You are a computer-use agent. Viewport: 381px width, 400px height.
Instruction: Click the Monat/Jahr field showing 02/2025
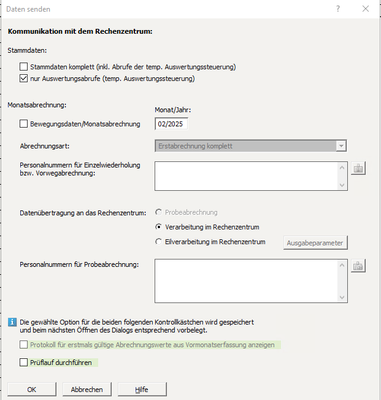(171, 124)
